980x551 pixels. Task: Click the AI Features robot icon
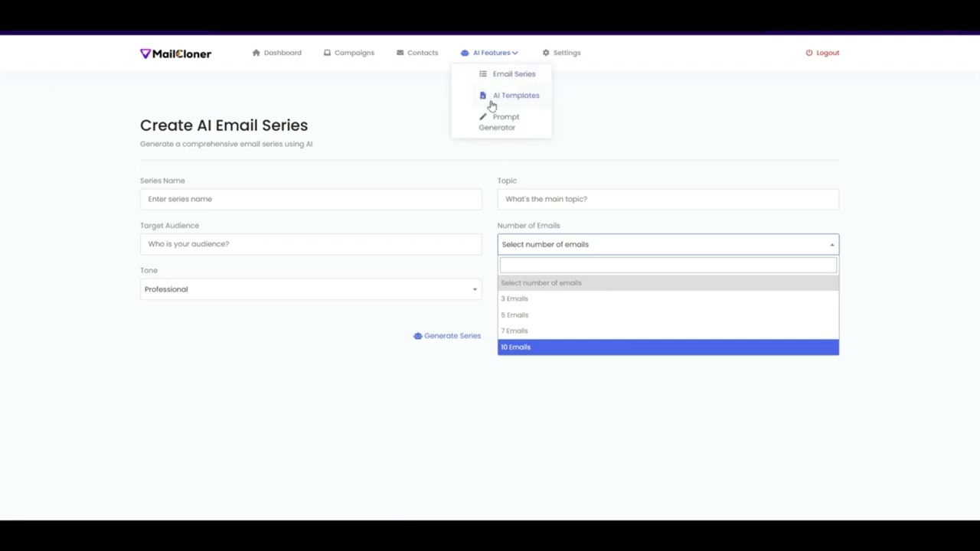click(x=465, y=53)
